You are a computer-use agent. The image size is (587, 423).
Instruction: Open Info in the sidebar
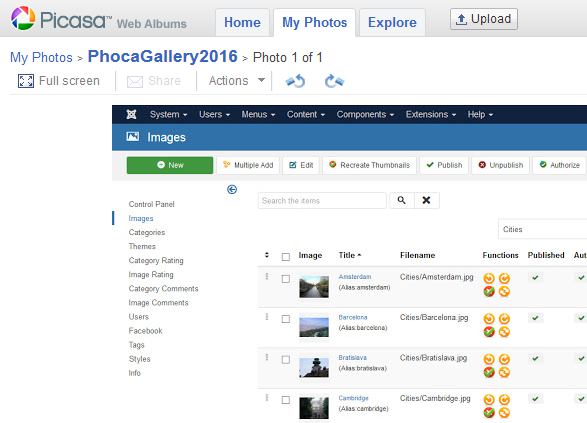(134, 373)
